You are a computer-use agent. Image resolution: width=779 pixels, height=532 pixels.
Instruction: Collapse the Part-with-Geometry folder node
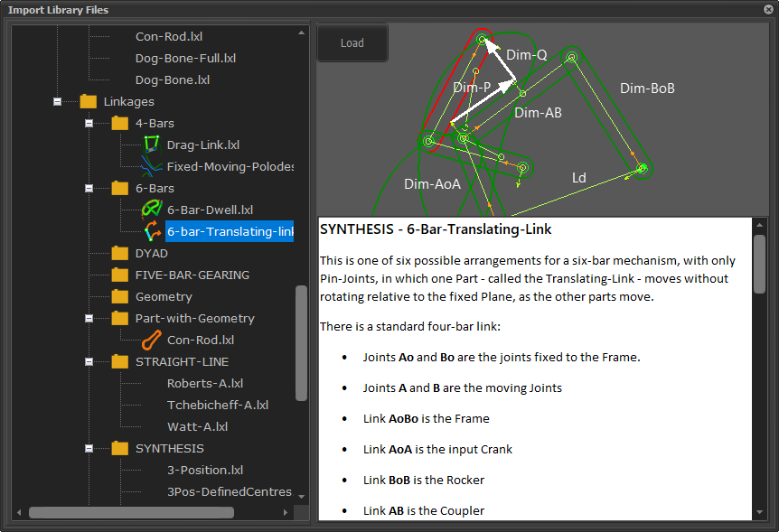(89, 318)
